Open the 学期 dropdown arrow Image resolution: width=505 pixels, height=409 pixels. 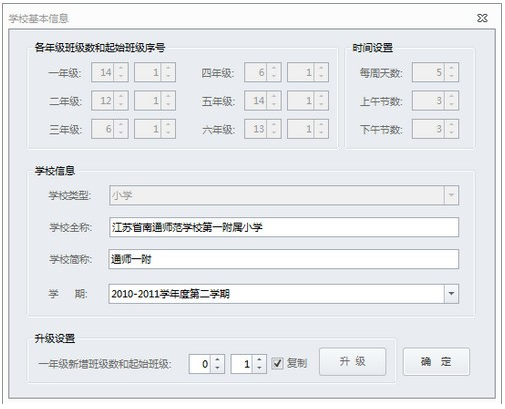click(451, 294)
